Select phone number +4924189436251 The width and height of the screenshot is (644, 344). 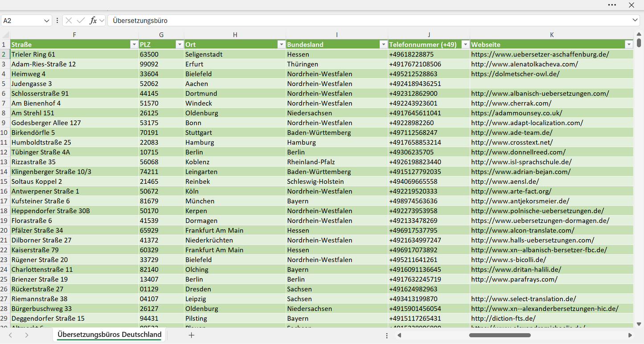coord(429,84)
